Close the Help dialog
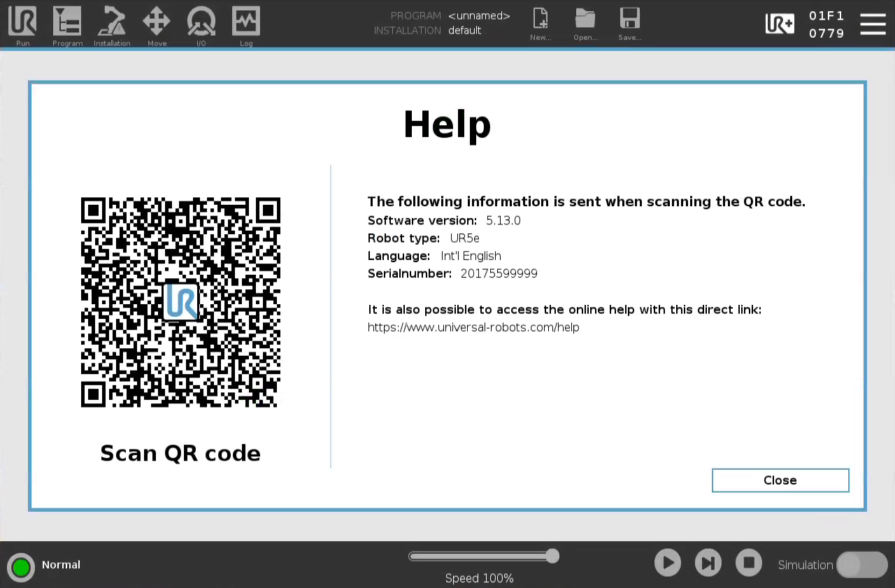 coord(780,480)
